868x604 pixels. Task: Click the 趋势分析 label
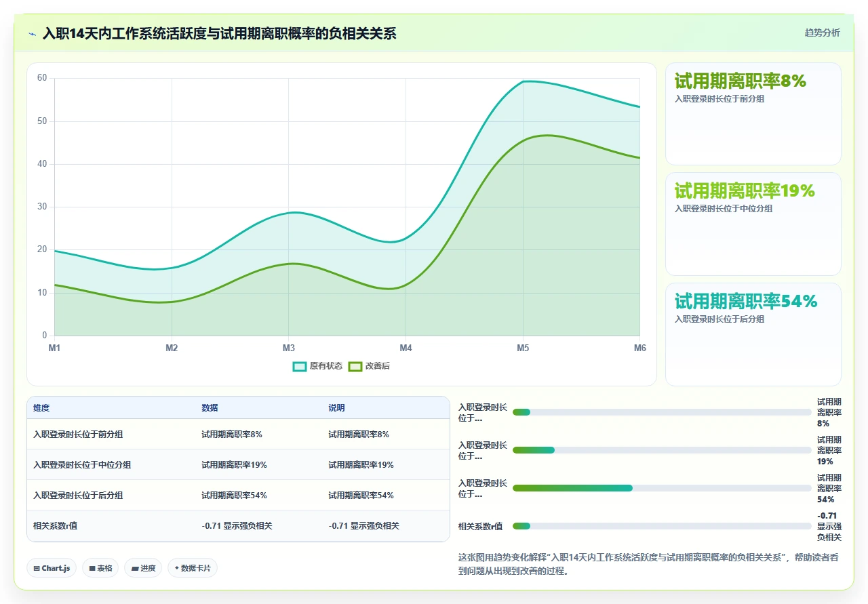[822, 33]
